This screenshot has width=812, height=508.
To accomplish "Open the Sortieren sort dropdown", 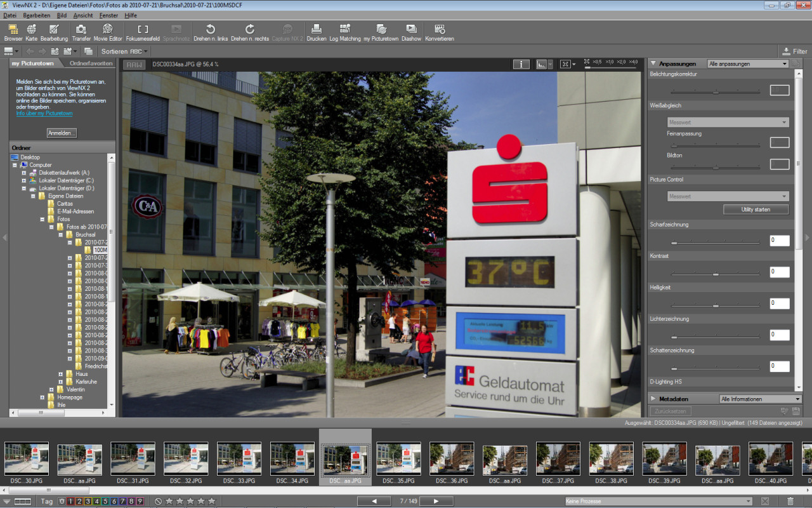I will tap(124, 51).
